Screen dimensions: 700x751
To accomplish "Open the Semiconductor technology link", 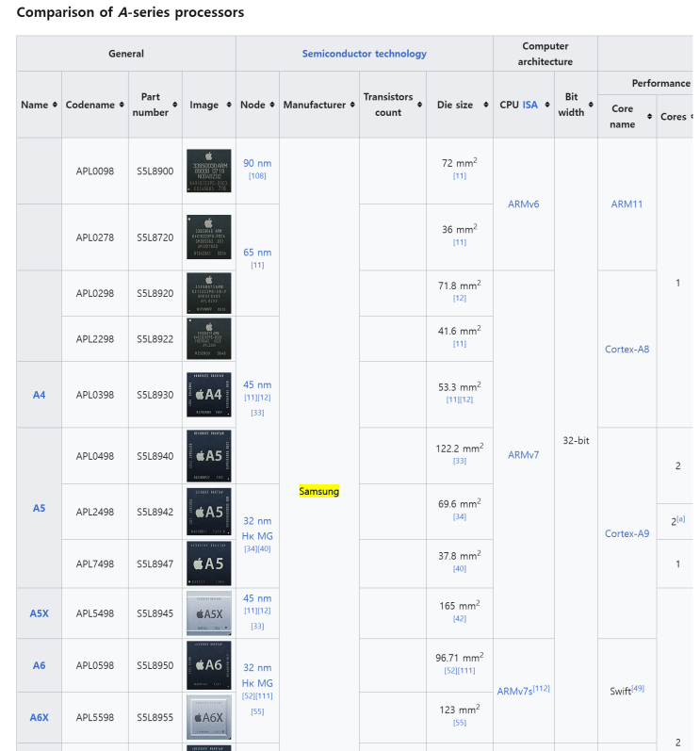I will tap(364, 54).
